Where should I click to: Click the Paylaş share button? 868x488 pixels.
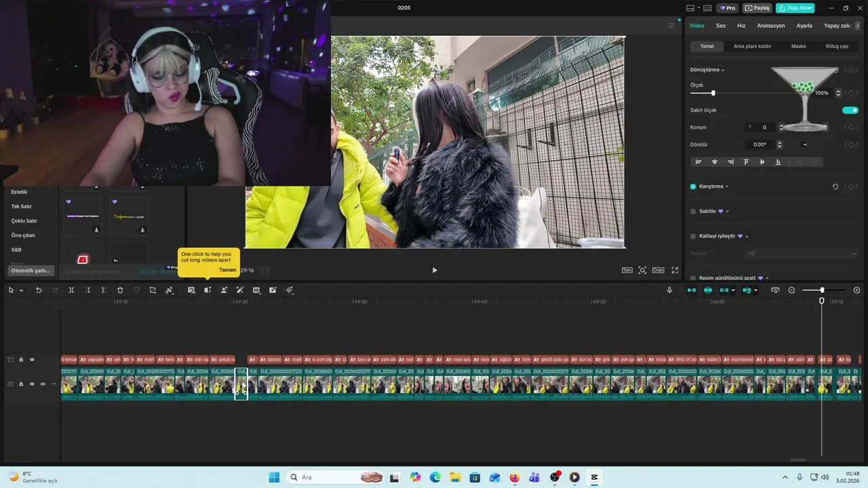point(757,8)
